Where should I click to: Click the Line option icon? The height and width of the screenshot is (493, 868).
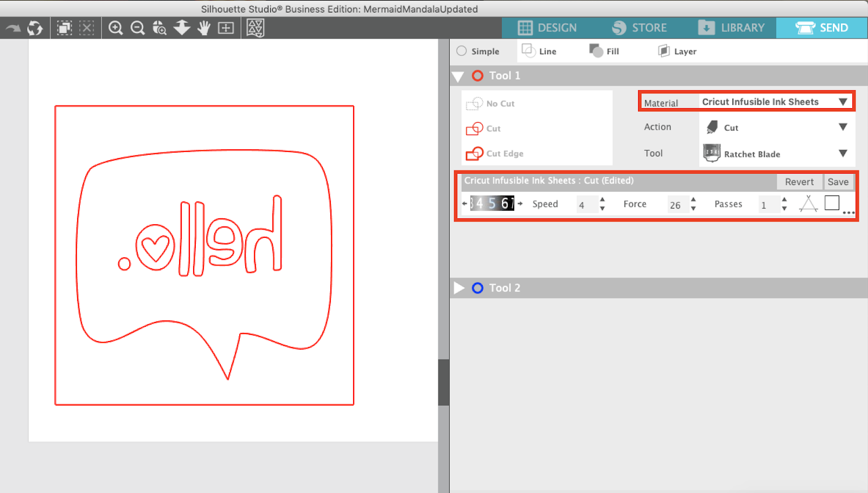pyautogui.click(x=529, y=50)
